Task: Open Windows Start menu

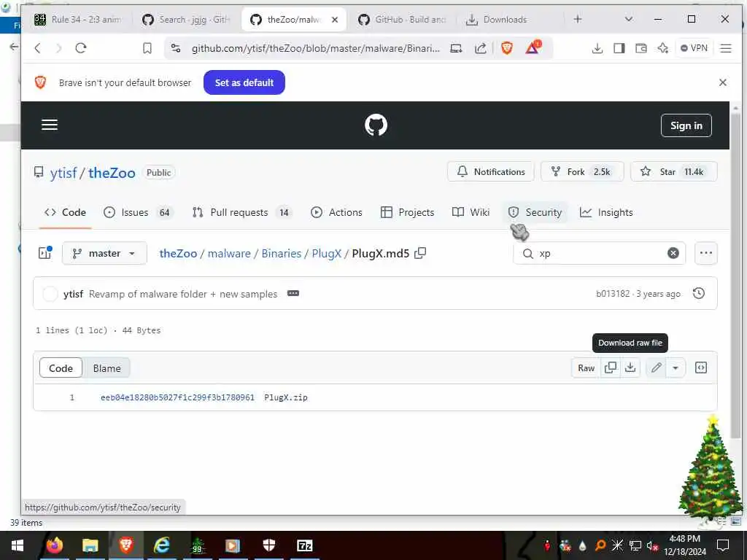Action: click(18, 545)
